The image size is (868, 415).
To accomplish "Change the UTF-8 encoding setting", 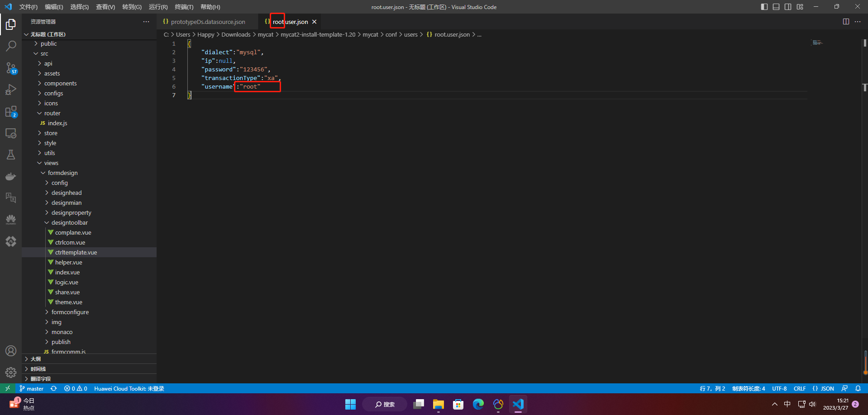I will coord(779,388).
